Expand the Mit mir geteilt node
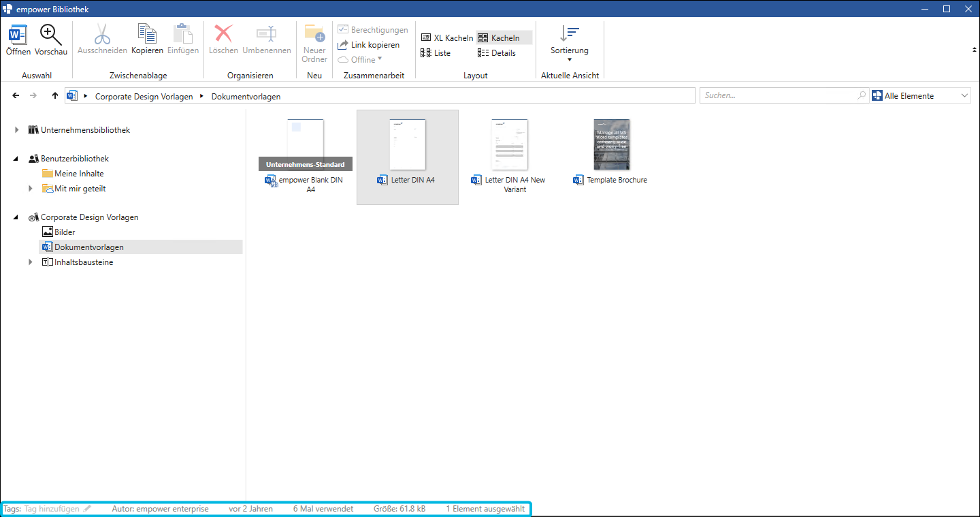This screenshot has width=980, height=517. pos(31,189)
